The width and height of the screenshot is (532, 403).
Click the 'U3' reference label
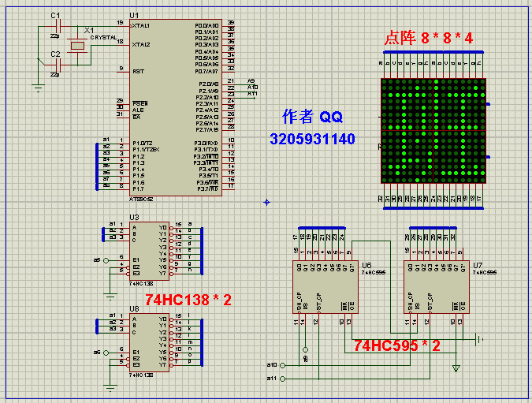(134, 218)
